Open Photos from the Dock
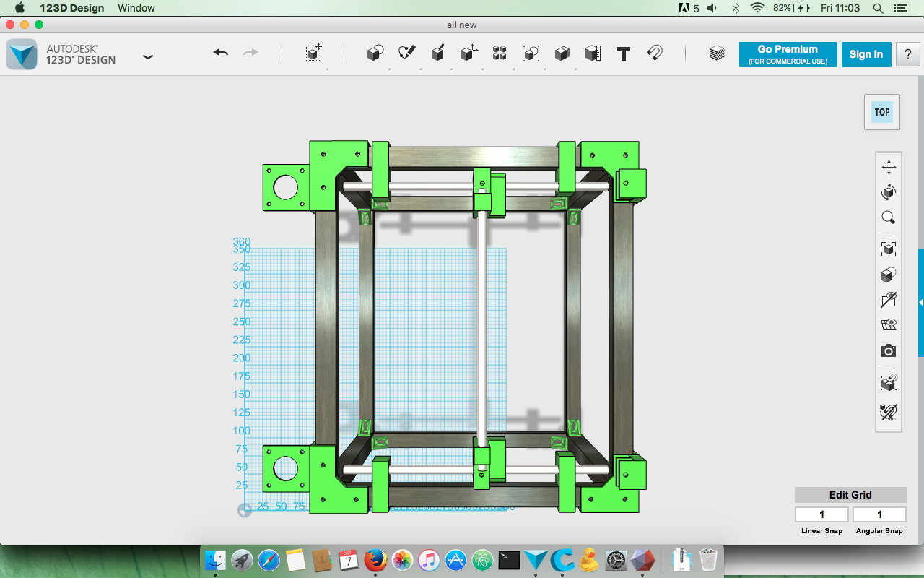 tap(402, 560)
